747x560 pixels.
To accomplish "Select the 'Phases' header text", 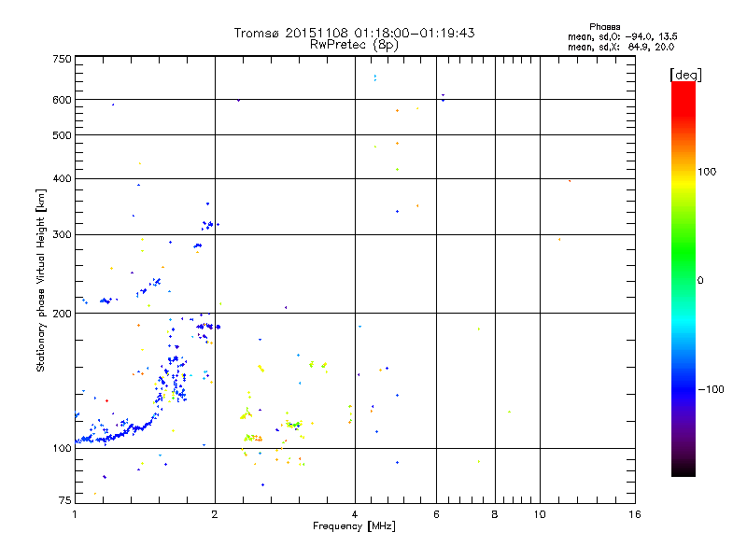I will [x=604, y=27].
